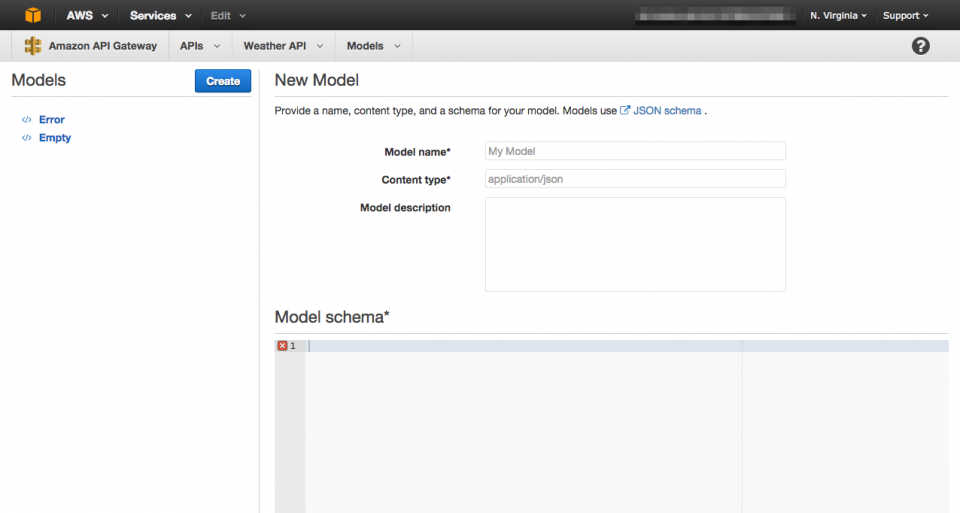This screenshot has width=960, height=513.
Task: Focus the Content type input field
Action: coord(635,179)
